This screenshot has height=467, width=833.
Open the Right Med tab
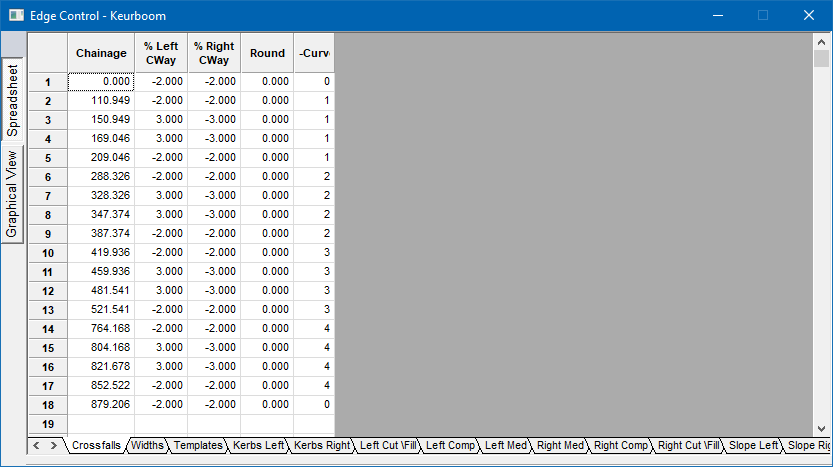click(560, 445)
